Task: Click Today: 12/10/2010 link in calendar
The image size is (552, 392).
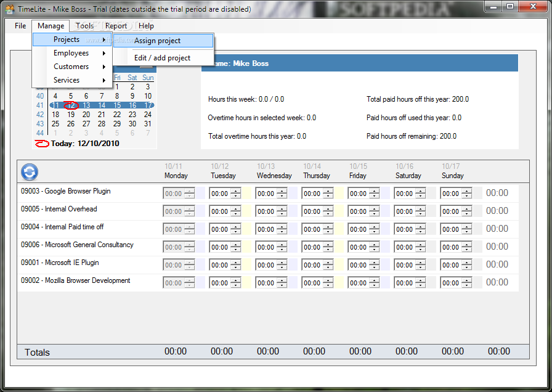Action: click(x=85, y=144)
